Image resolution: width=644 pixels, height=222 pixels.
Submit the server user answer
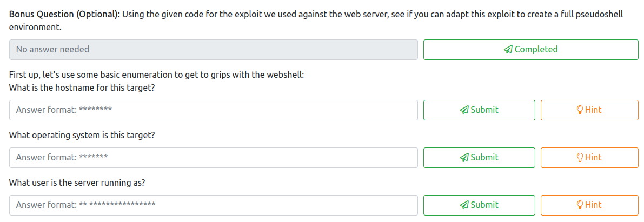tap(479, 205)
